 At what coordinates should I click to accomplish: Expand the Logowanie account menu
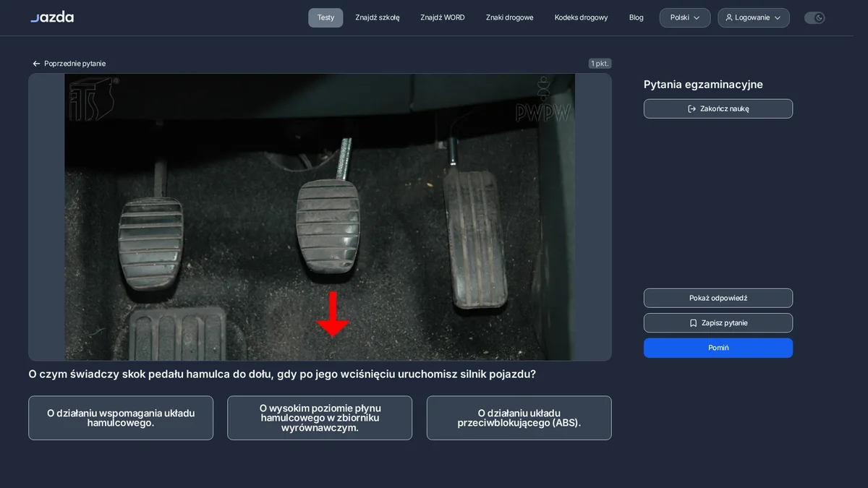point(754,17)
